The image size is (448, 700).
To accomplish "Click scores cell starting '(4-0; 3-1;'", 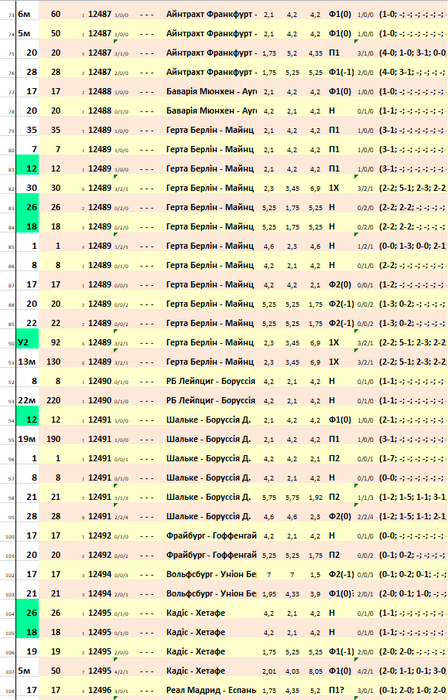I will [x=413, y=72].
